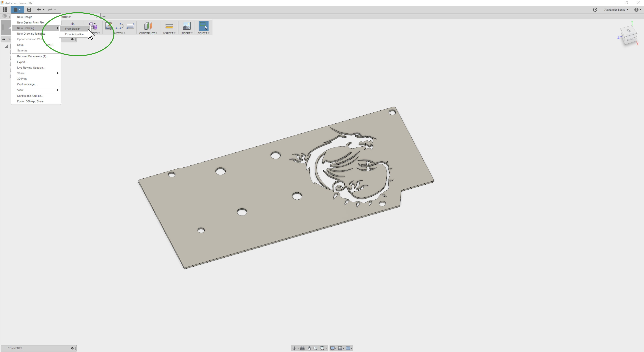Choose From Animation in submenu
Screen dimensions: 644x352
click(74, 34)
